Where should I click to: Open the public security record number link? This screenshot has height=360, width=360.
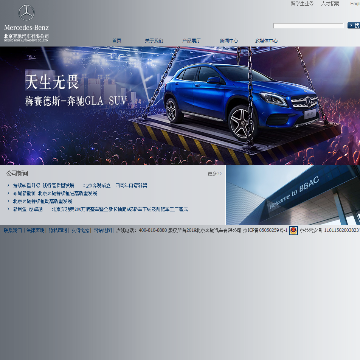point(329,230)
